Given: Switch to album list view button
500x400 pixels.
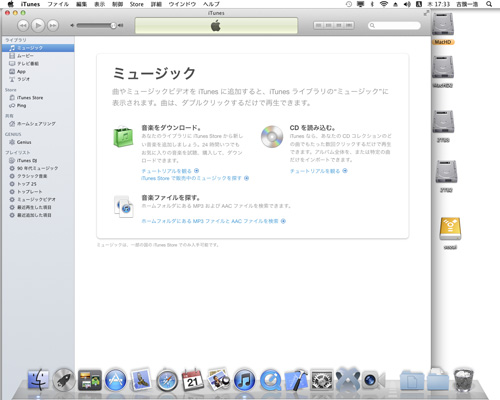Looking at the screenshot, I should [x=329, y=25].
